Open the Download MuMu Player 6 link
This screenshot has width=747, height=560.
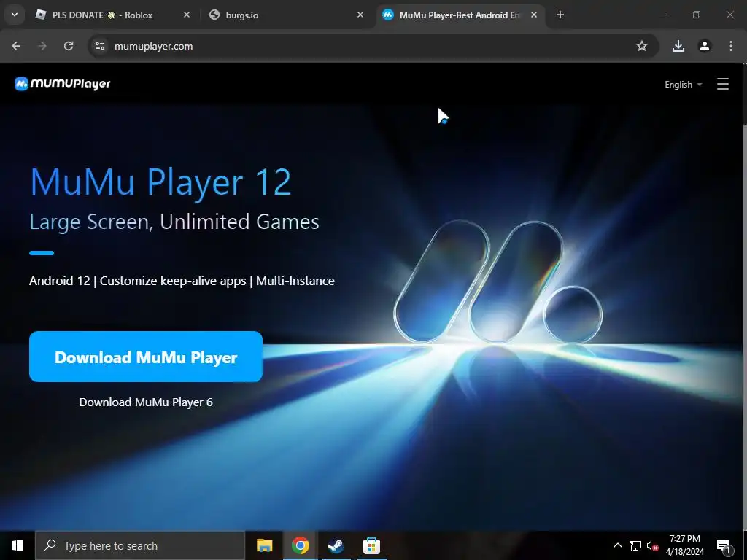(x=146, y=402)
